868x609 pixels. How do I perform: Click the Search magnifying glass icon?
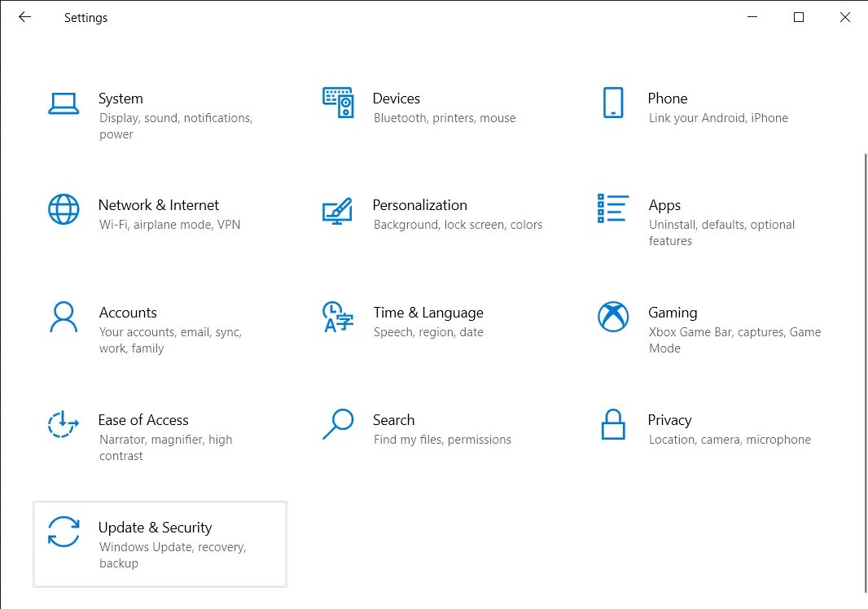[338, 424]
